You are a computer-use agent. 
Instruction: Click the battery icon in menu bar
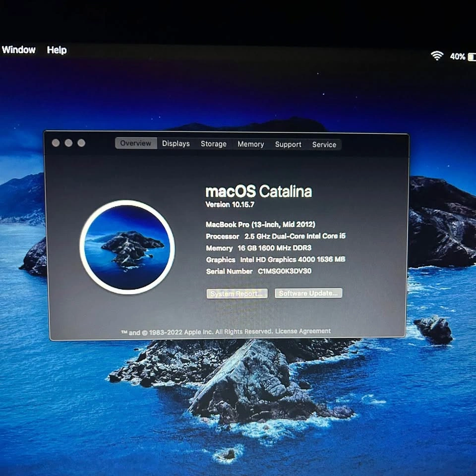[x=472, y=57]
